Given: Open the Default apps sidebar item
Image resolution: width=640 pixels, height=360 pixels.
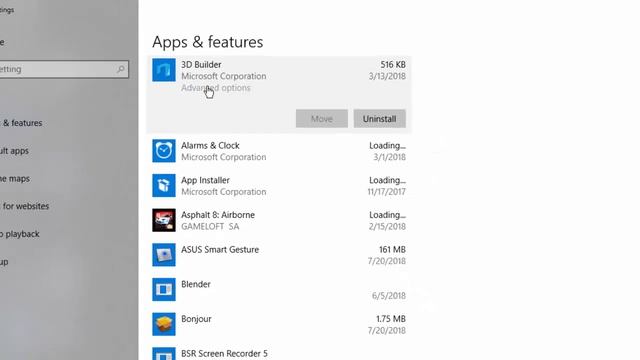Looking at the screenshot, I should tap(14, 151).
